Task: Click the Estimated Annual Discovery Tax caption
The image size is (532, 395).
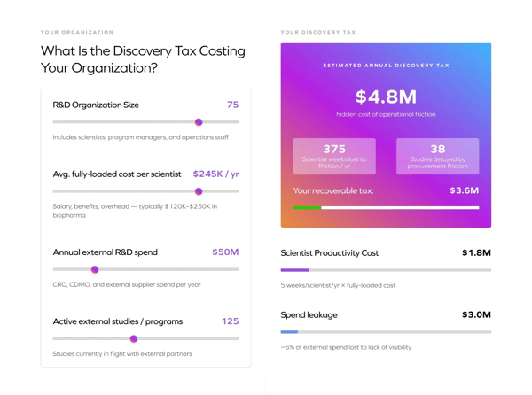Action: tap(386, 66)
